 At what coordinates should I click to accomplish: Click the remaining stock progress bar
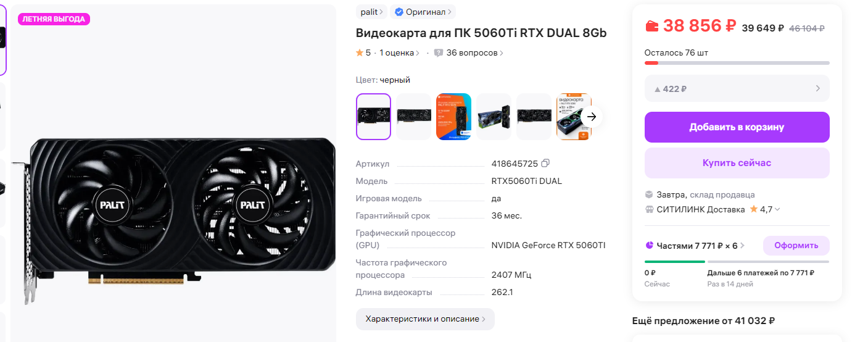coord(737,63)
